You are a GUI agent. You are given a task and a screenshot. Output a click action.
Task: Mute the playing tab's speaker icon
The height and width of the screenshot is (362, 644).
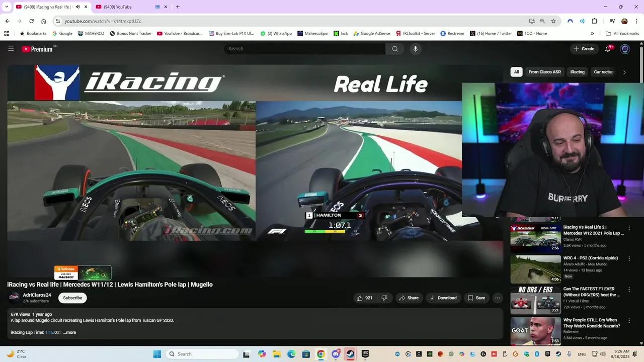pos(78,7)
